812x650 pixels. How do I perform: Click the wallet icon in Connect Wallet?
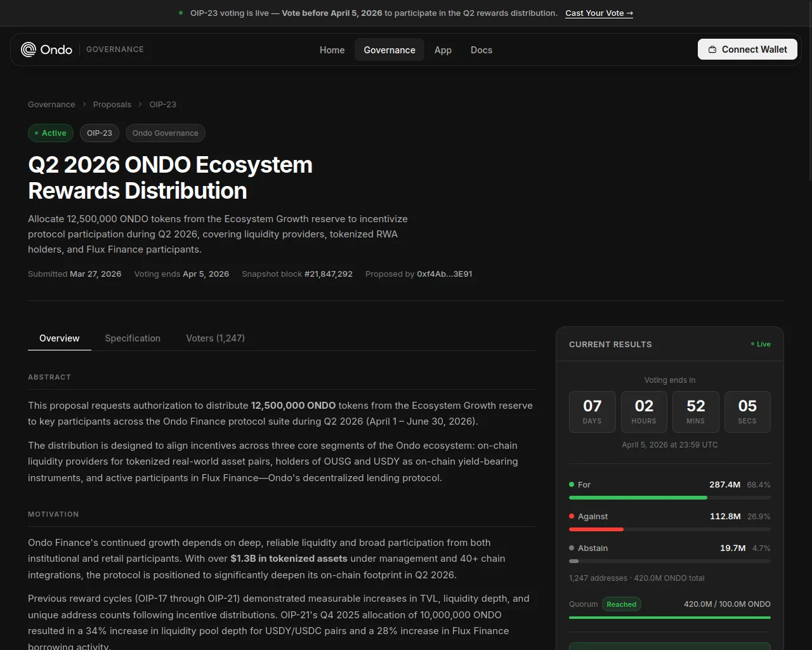point(712,50)
